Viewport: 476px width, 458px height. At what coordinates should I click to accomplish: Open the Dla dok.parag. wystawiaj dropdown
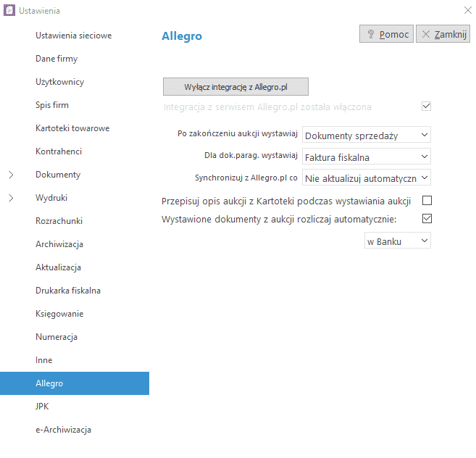367,157
